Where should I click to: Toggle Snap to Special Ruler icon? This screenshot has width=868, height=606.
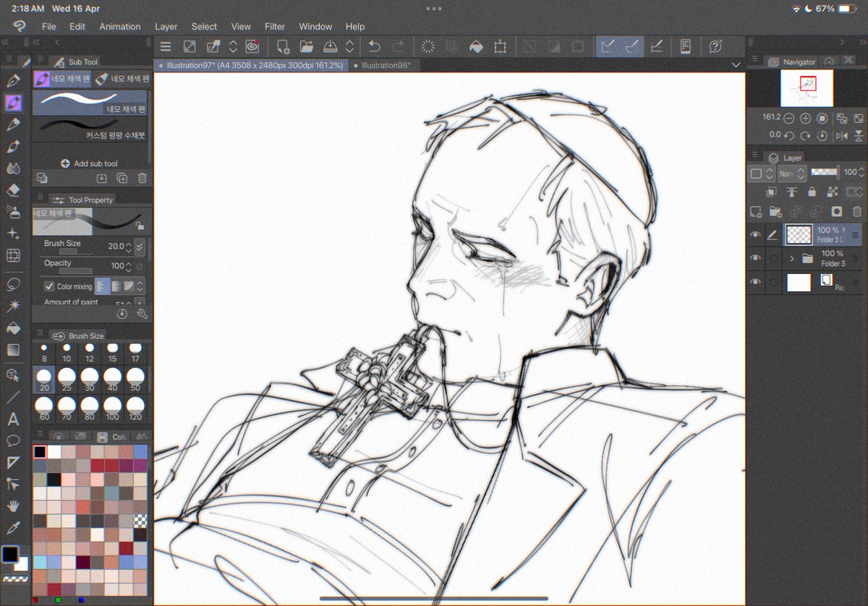(632, 46)
